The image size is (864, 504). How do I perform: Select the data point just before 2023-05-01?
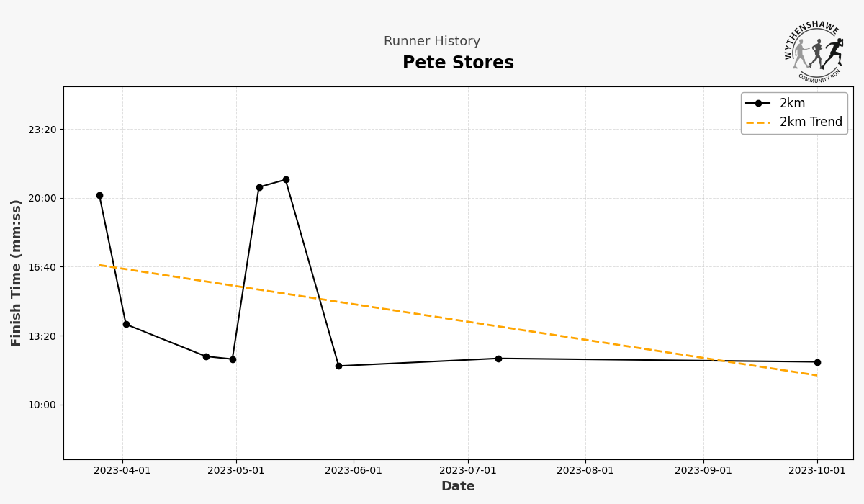coord(233,359)
